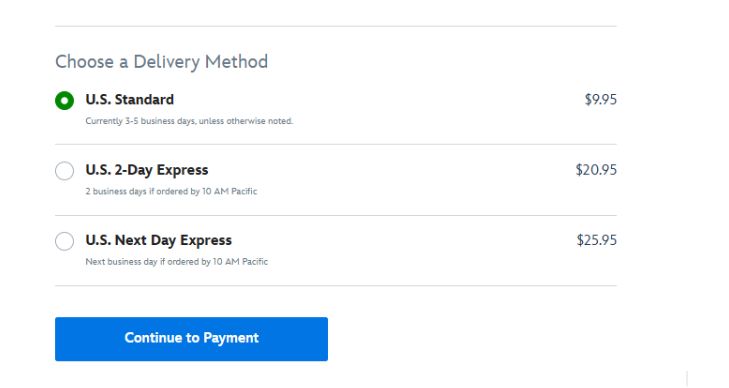Click the divider between 2-Day and Next Day
Image resolution: width=729 pixels, height=388 pixels.
(336, 215)
